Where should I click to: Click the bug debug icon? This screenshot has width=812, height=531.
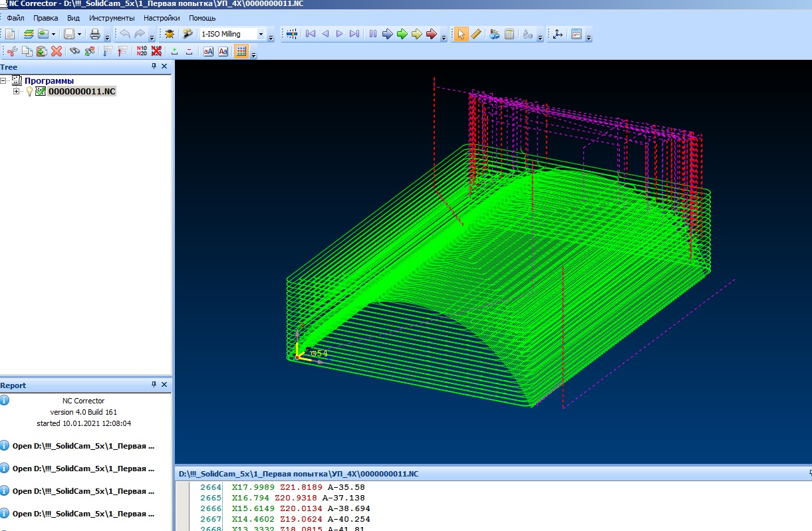tap(170, 34)
